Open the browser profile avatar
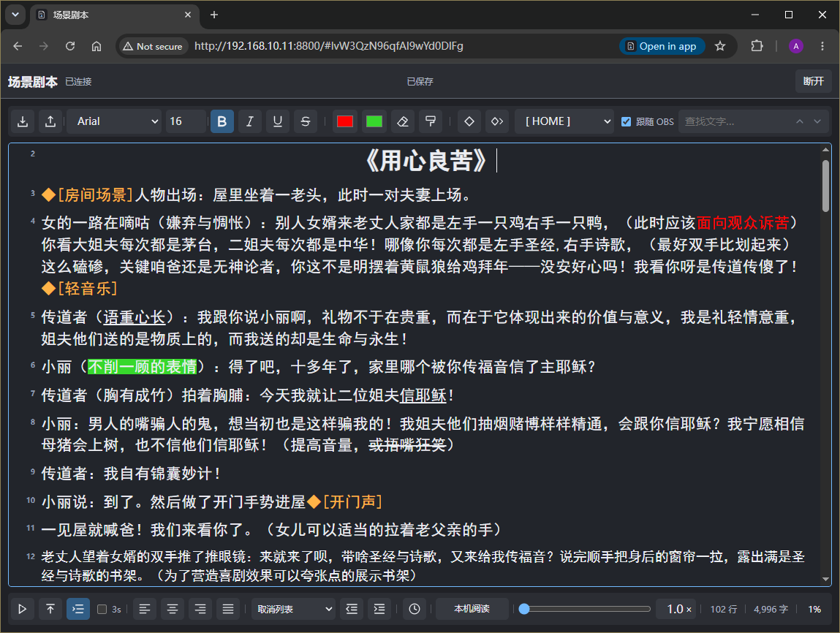The image size is (840, 633). click(x=796, y=46)
